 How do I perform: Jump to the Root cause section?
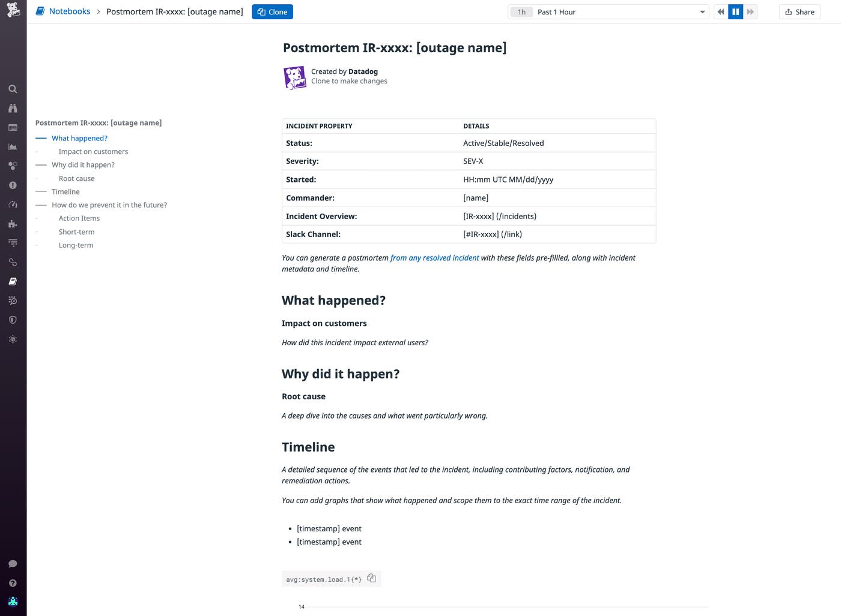[x=76, y=178]
